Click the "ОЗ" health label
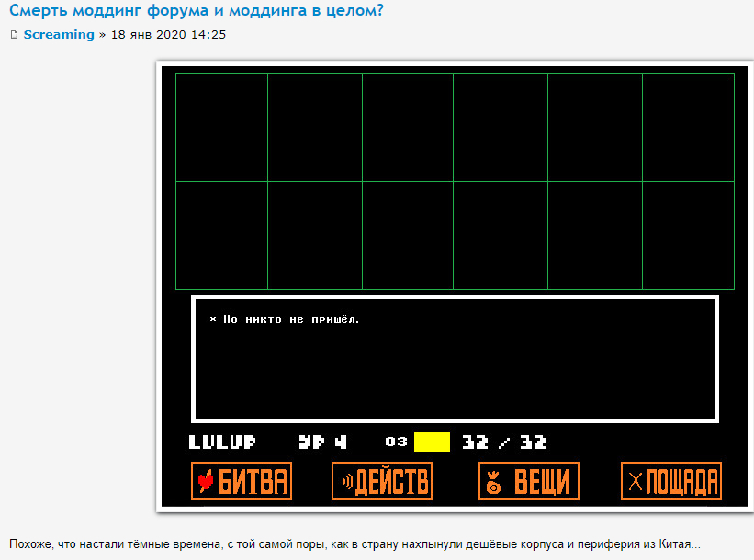Viewport: 754px width, 560px height. click(396, 442)
